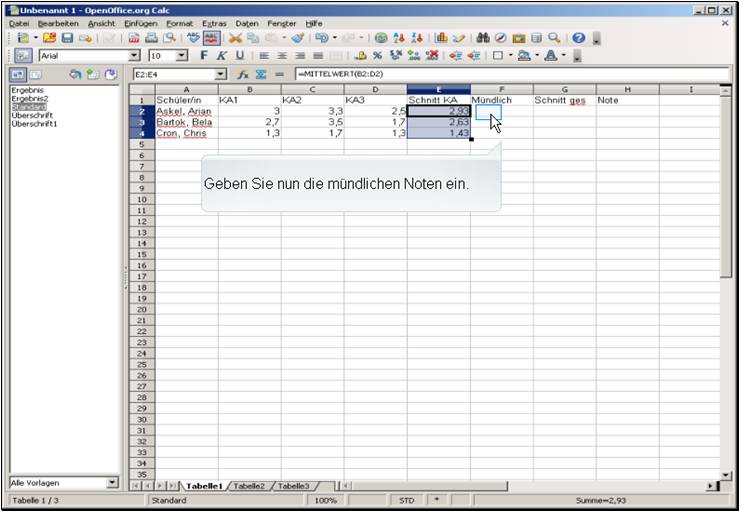Toggle AutoSpellcheck in toolbar

[212, 38]
